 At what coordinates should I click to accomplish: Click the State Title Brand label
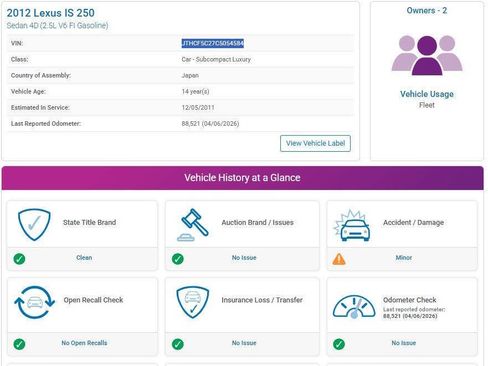(90, 222)
